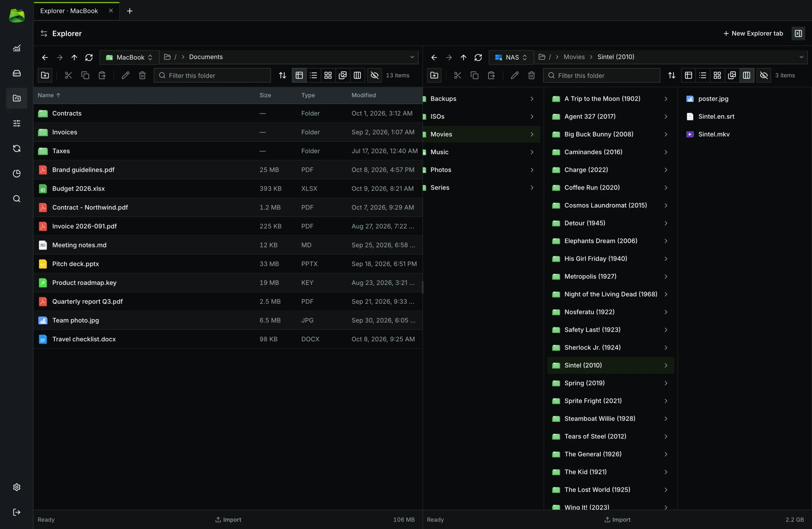Sort by the Modified column header
The image size is (812, 529).
tap(363, 95)
